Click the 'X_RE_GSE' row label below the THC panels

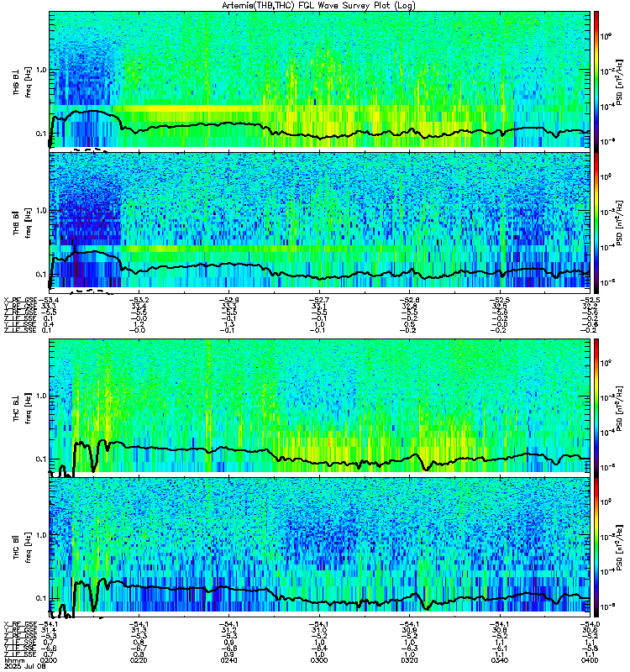coord(20,624)
